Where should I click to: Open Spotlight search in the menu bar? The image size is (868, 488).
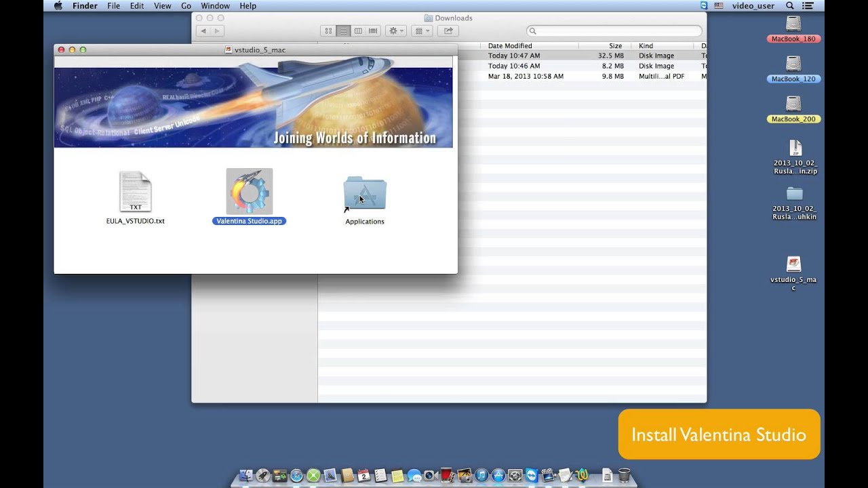(x=789, y=5)
